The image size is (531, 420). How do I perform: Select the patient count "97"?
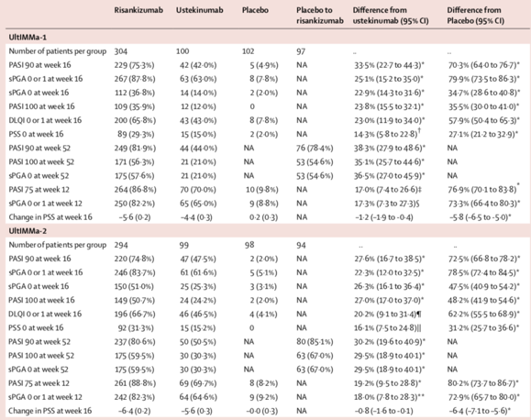pyautogui.click(x=301, y=51)
